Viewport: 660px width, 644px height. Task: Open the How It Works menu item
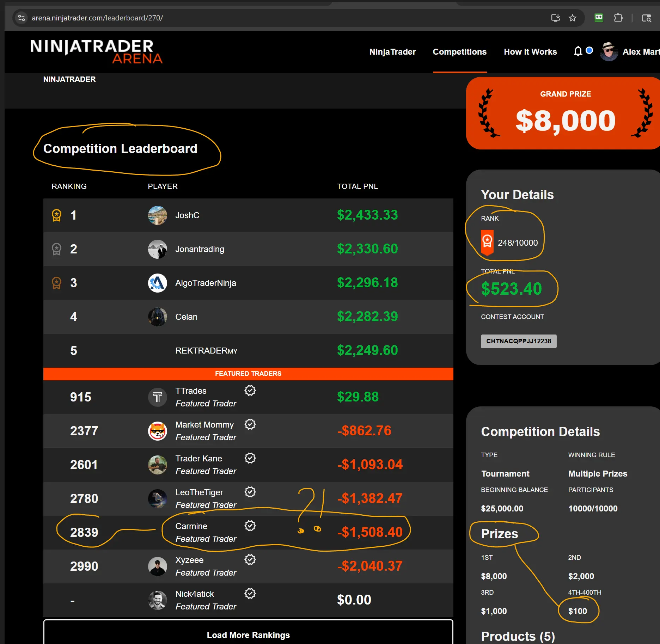(530, 52)
